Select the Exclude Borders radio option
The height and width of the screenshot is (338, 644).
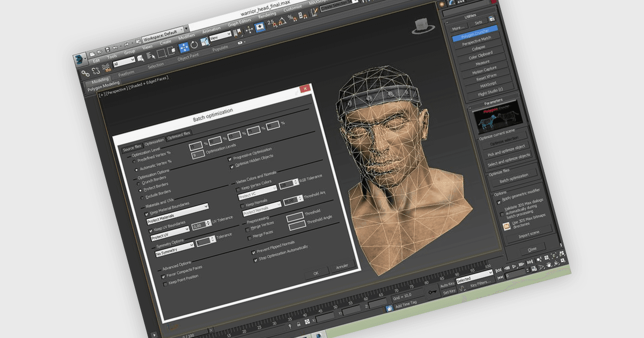click(x=142, y=197)
